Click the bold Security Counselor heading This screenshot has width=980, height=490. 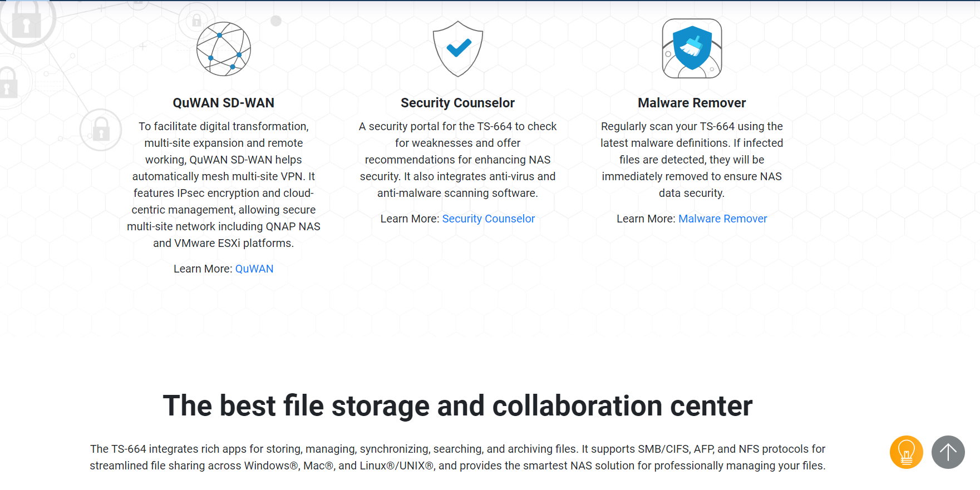pyautogui.click(x=457, y=103)
